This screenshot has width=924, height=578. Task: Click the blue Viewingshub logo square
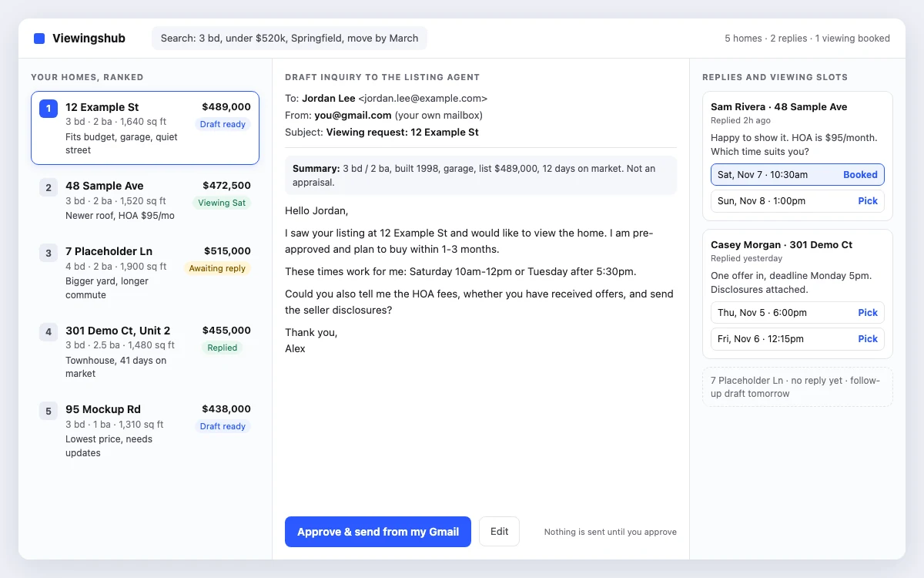39,39
